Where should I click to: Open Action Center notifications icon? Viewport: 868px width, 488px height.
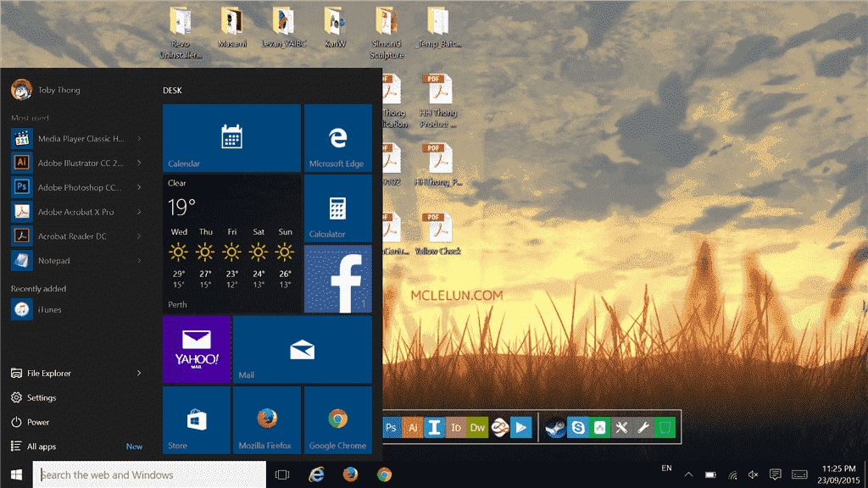click(775, 474)
